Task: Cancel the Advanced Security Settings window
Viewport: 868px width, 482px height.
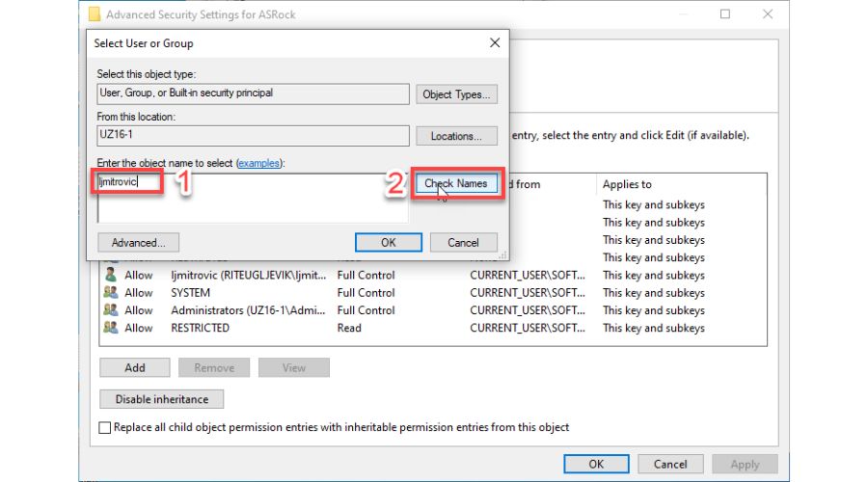Action: (670, 464)
